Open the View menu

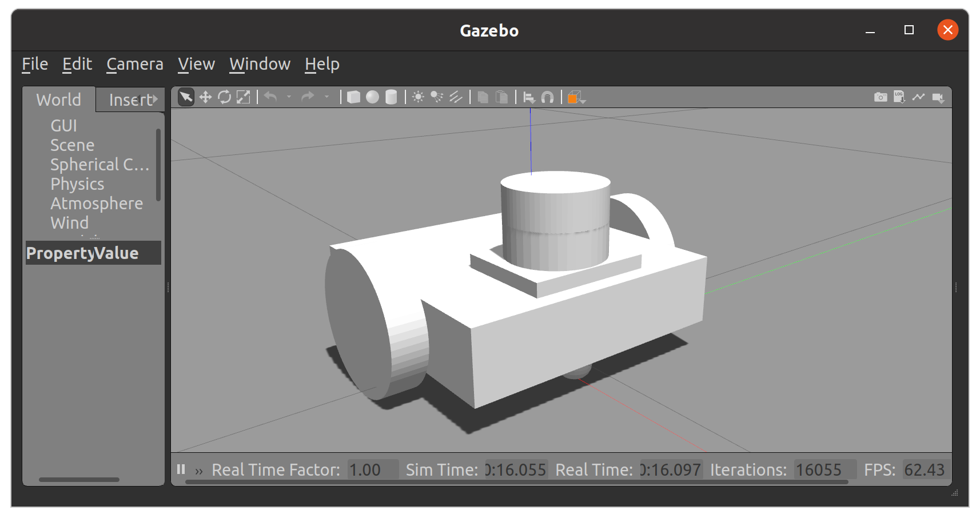tap(196, 64)
